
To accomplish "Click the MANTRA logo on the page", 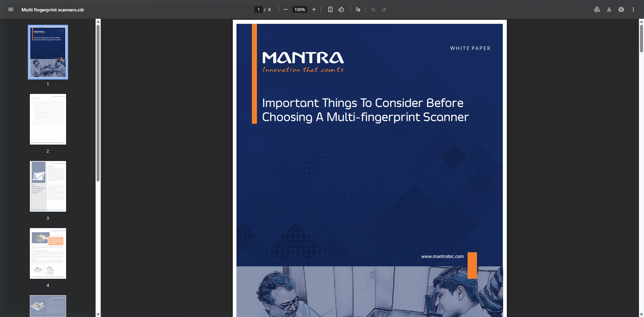I will pyautogui.click(x=303, y=58).
